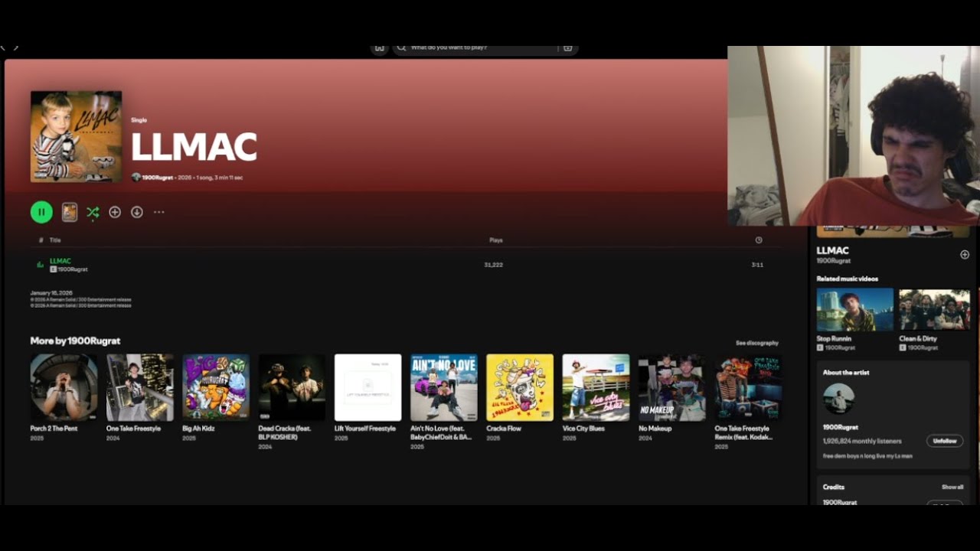Add now-playing LLMAC via sidebar plus icon
Image resolution: width=980 pixels, height=551 pixels.
[965, 255]
